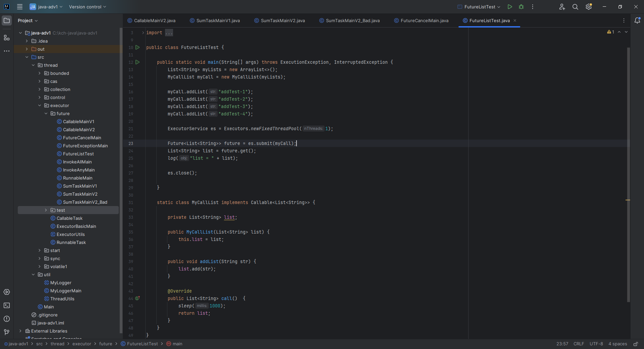Open the Git version control tool window icon

[7, 332]
